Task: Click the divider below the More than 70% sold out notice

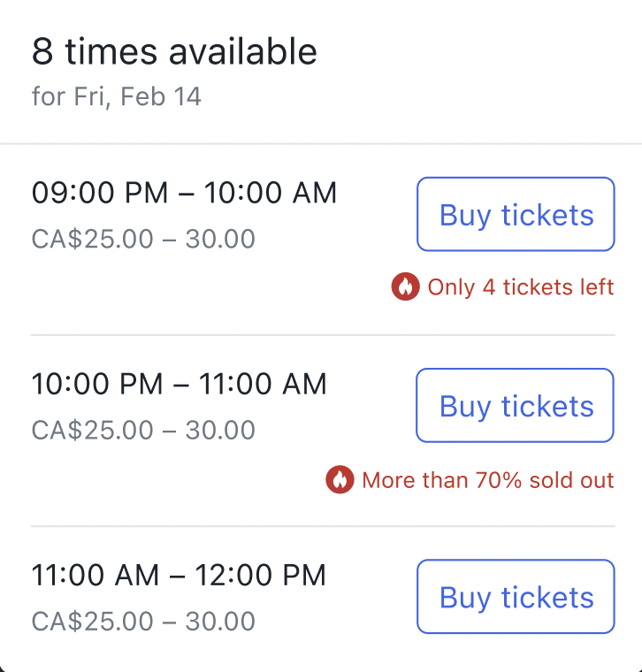Action: (x=323, y=526)
